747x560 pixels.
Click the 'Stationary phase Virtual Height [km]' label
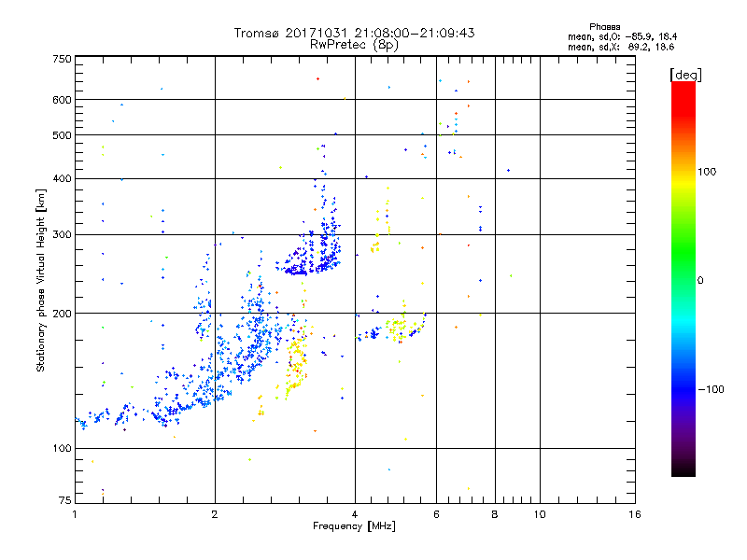[41, 281]
